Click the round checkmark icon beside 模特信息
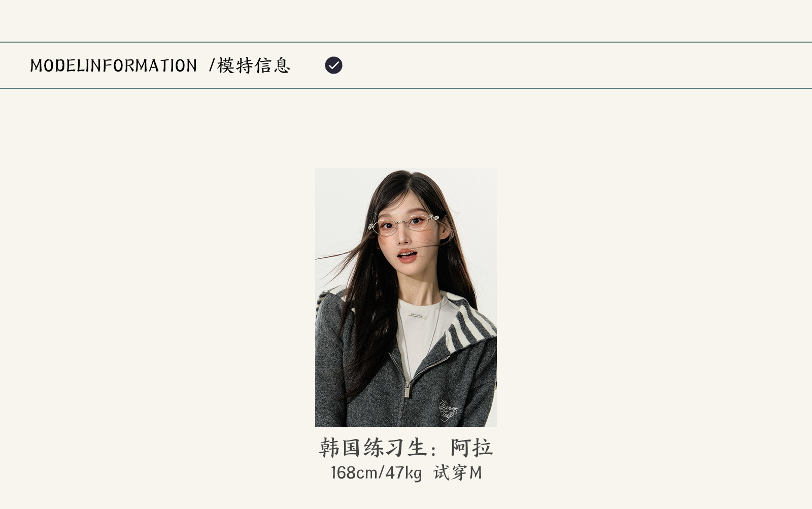 click(x=333, y=65)
